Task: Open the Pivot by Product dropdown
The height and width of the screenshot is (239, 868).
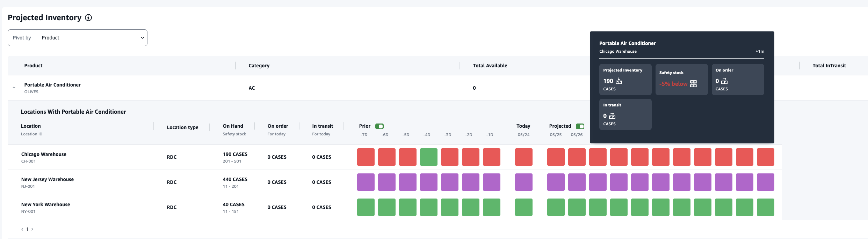Action: 78,38
